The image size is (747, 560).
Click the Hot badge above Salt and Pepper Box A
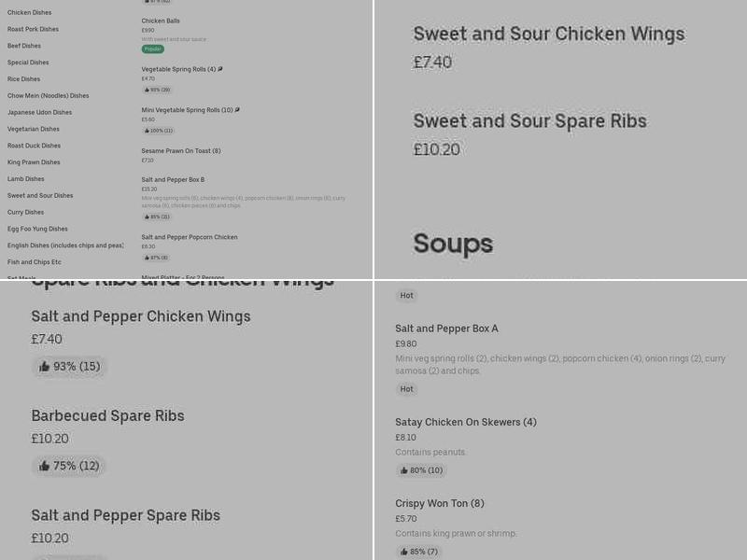coord(406,295)
